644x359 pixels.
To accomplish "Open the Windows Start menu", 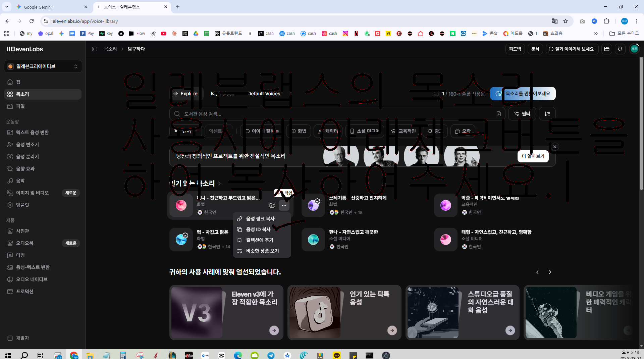I will click(8, 355).
